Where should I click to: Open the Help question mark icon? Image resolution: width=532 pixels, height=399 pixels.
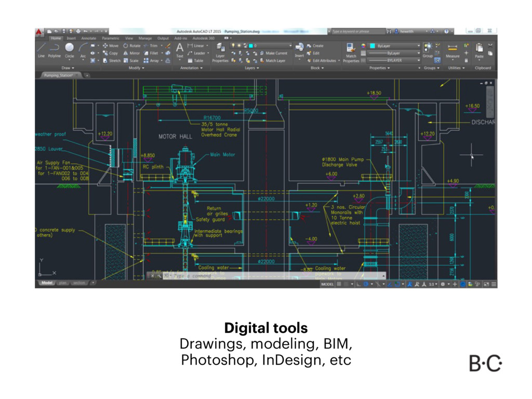click(446, 31)
